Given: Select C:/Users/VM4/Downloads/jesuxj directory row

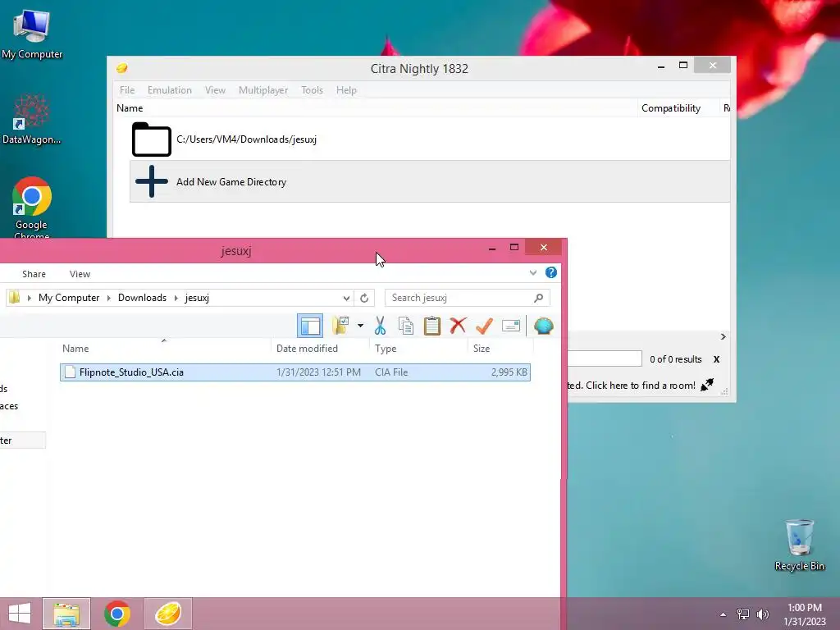Looking at the screenshot, I should click(430, 139).
